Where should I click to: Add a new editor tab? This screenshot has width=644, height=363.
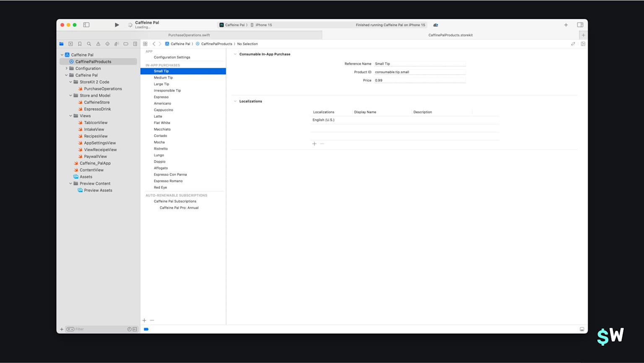click(x=583, y=35)
